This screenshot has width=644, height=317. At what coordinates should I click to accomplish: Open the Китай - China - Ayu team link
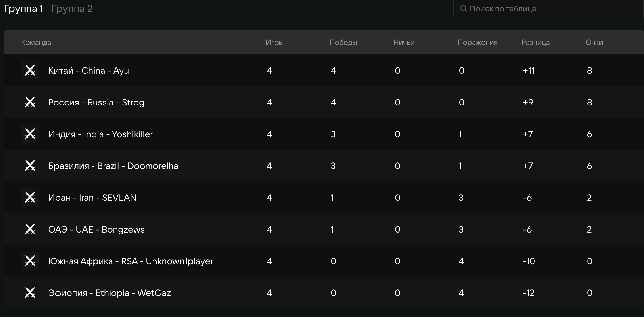click(89, 71)
